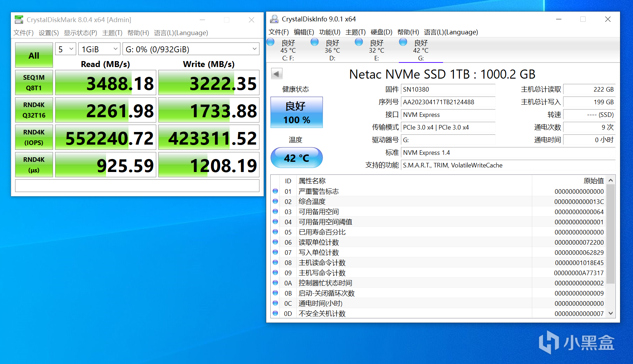Start the RND4K Q32T16 test
The width and height of the screenshot is (633, 364).
click(34, 110)
